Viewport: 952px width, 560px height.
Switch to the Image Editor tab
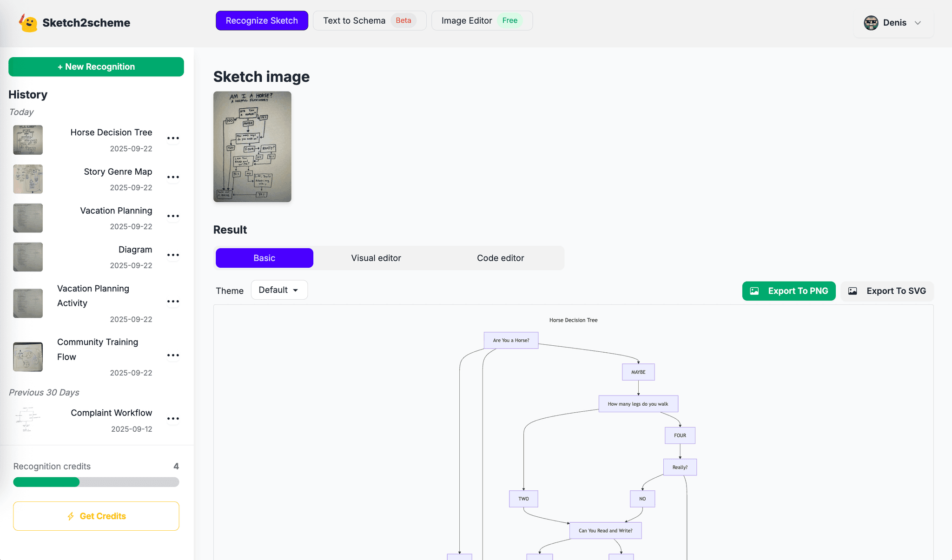tap(482, 20)
